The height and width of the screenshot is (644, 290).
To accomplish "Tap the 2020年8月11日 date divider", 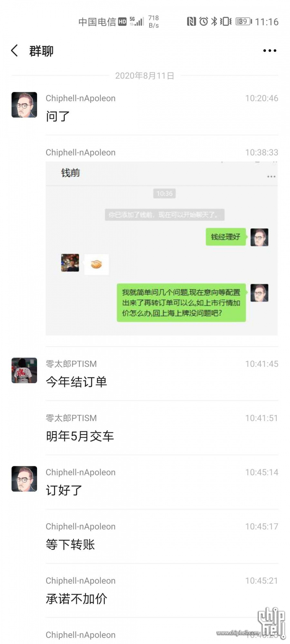I will pos(145,76).
